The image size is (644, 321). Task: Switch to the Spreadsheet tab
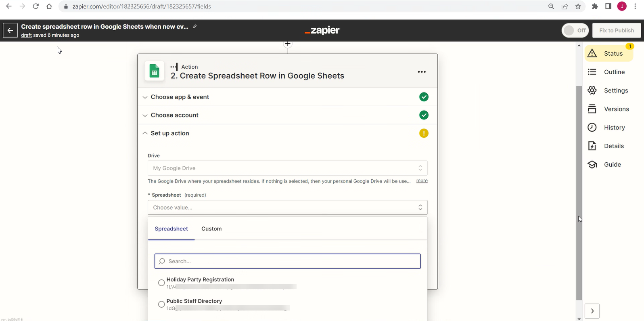[171, 229]
